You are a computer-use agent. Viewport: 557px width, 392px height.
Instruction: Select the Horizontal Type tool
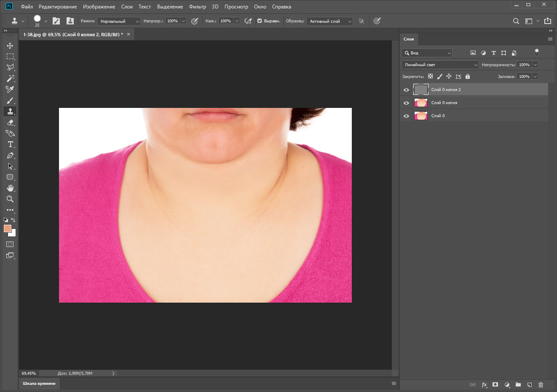click(x=10, y=144)
